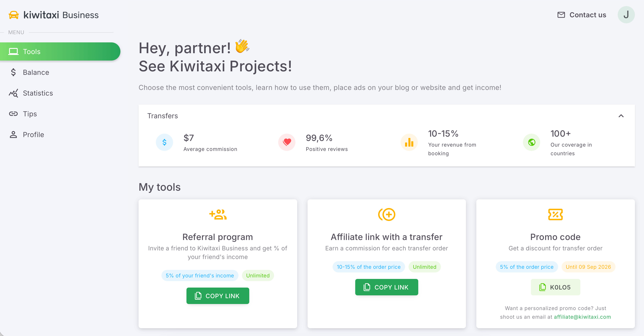Collapse the Transfers panel with chevron
Image resolution: width=644 pixels, height=336 pixels.
(x=621, y=116)
